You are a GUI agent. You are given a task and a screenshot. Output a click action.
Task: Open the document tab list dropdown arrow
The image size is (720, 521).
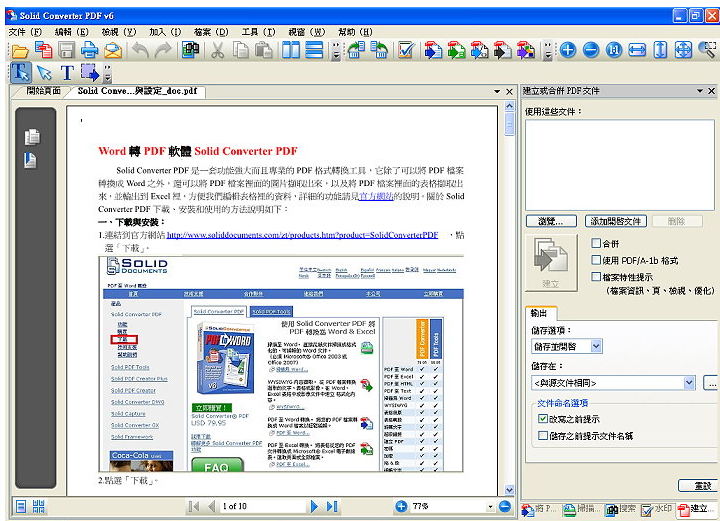click(497, 91)
